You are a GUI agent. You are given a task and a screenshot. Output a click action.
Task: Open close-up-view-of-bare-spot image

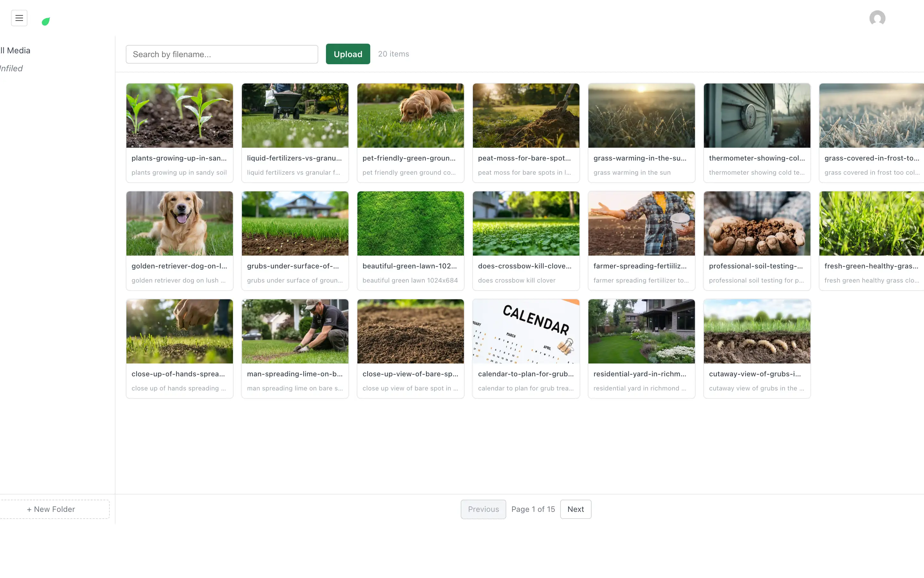click(410, 331)
